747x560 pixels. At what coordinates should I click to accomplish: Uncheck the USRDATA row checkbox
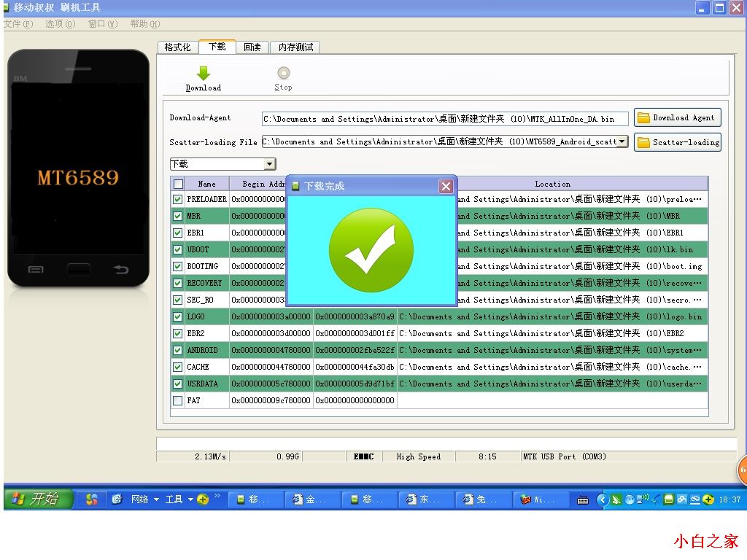coord(178,384)
